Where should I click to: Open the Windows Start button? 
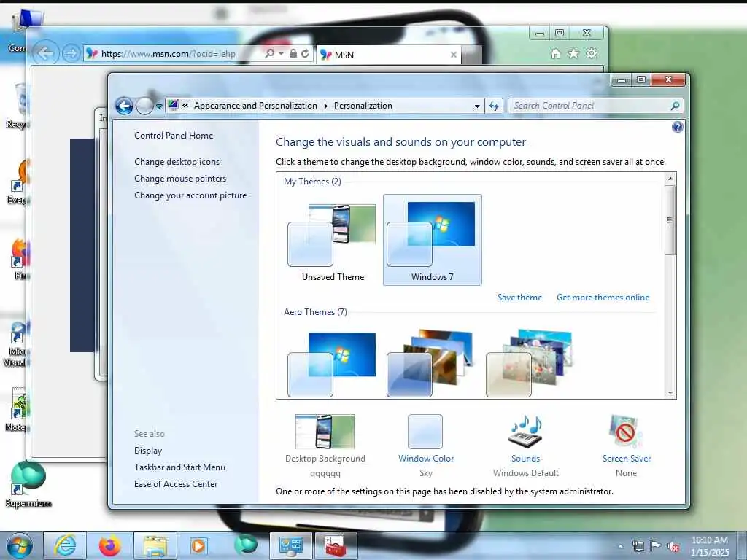(x=20, y=545)
